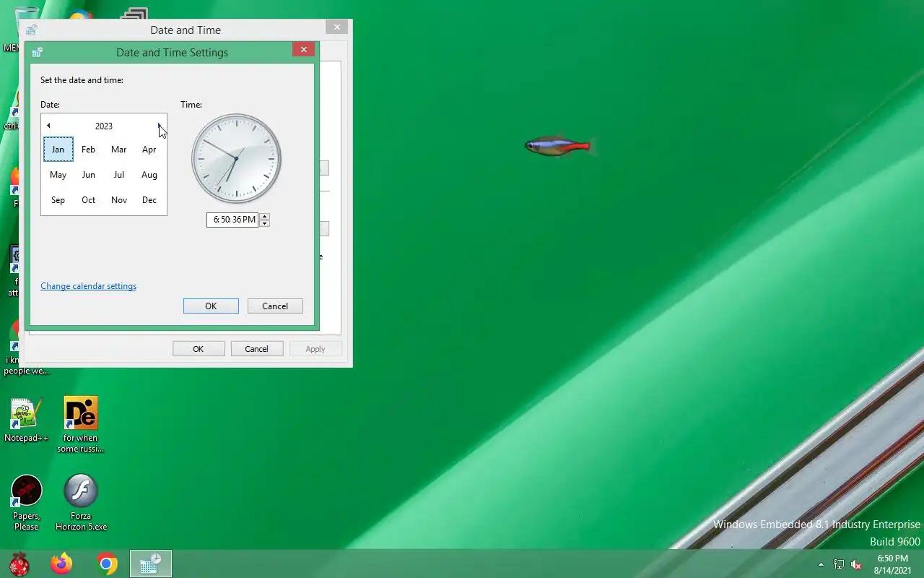Pick Dec in the month picker

(149, 200)
